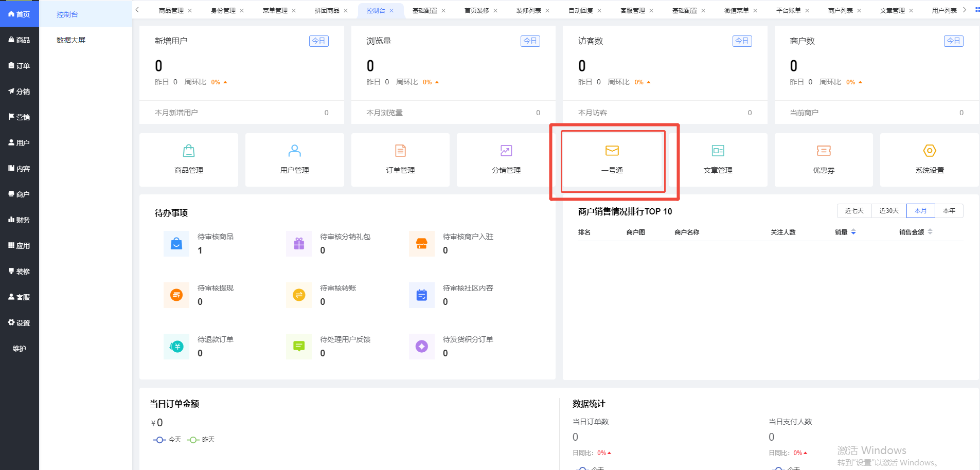Close the 自动回复 tab

(599, 11)
